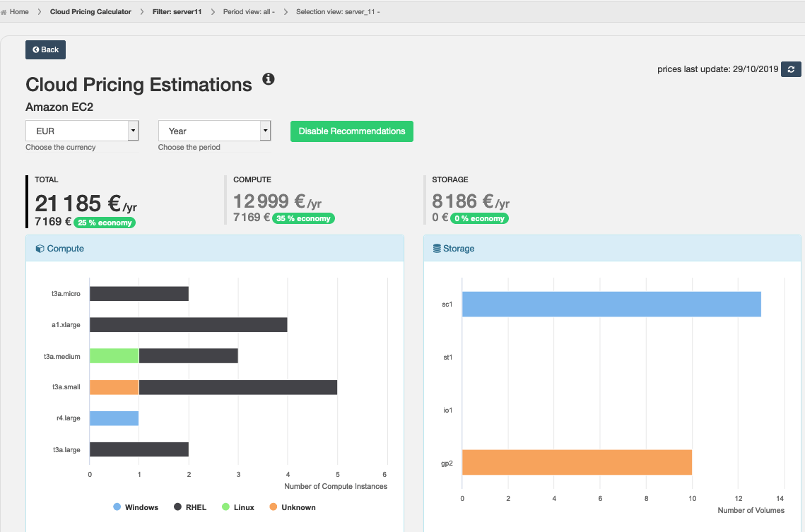Screen dimensions: 805x532
Task: Click the t3a.large RHEL bar
Action: point(139,449)
